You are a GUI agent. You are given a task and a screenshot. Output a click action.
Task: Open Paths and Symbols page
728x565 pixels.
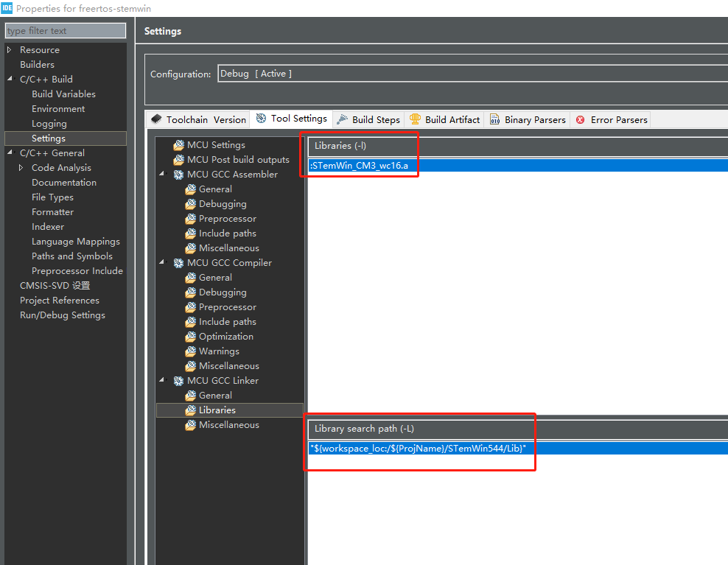72,256
